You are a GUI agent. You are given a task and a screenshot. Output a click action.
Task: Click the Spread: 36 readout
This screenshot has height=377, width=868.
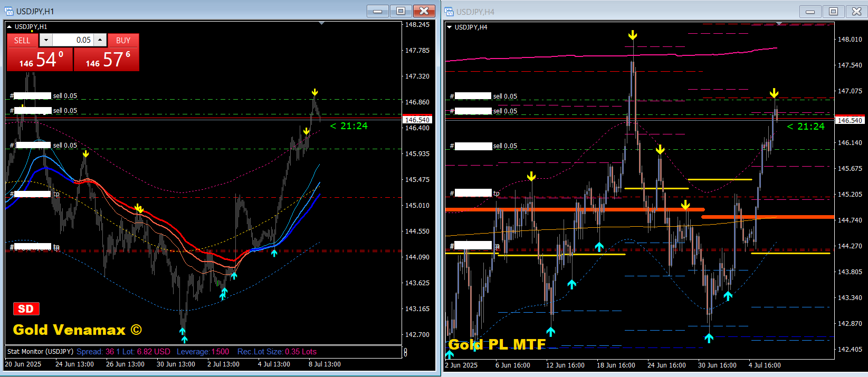click(96, 352)
